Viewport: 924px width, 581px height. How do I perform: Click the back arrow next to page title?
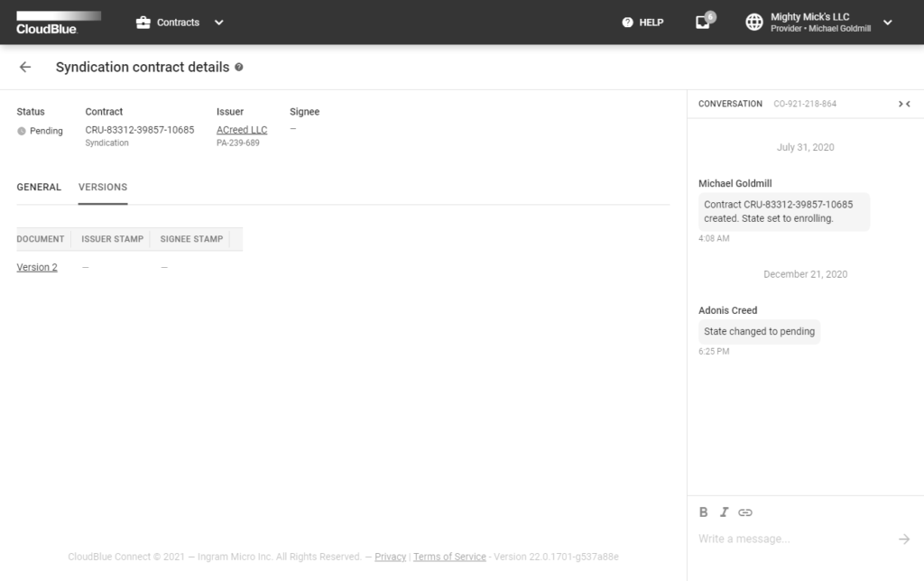pos(24,67)
